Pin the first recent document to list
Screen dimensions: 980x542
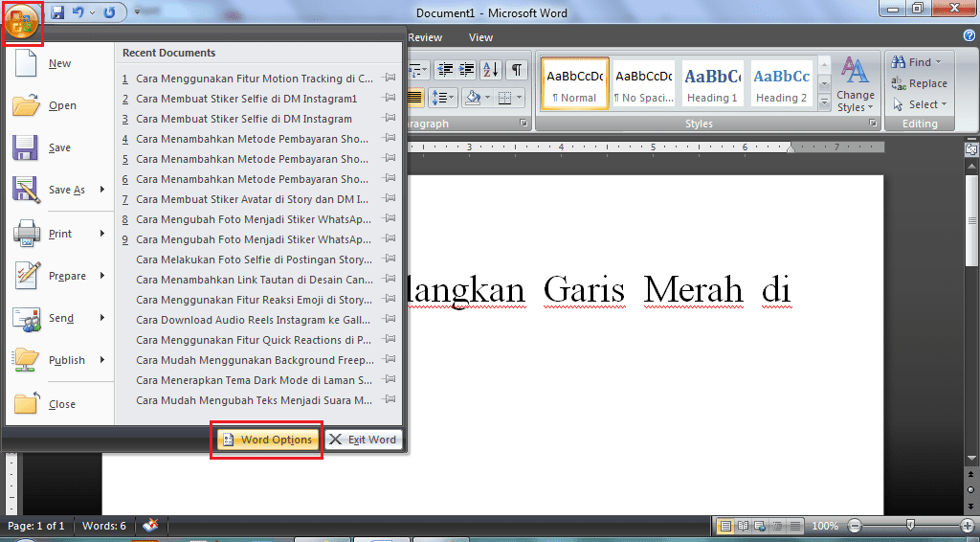coord(389,79)
